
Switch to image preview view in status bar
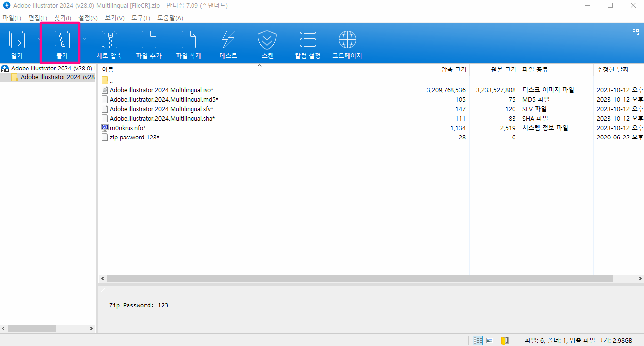tap(490, 340)
